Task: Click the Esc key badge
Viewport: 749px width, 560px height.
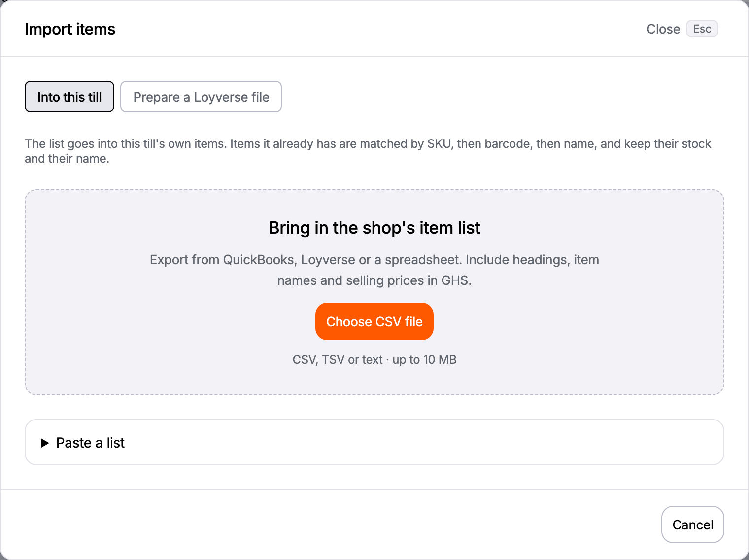Action: [702, 29]
